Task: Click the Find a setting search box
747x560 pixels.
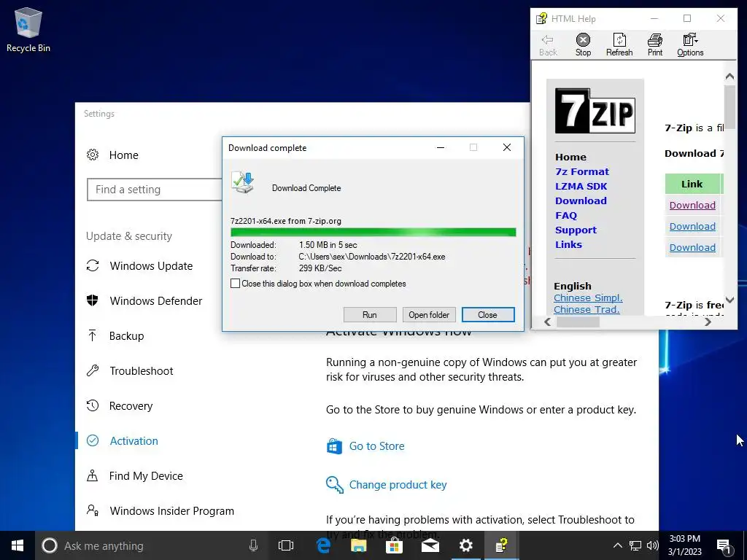Action: [x=155, y=190]
